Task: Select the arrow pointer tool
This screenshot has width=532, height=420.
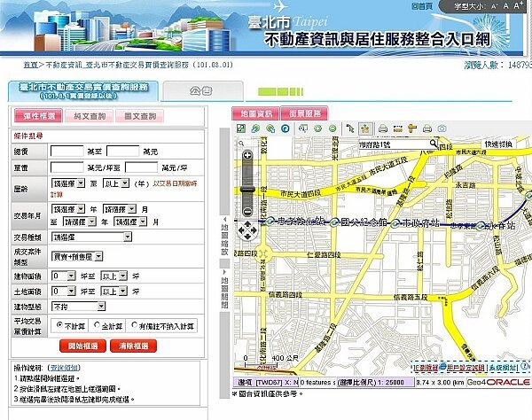Action: tap(349, 129)
